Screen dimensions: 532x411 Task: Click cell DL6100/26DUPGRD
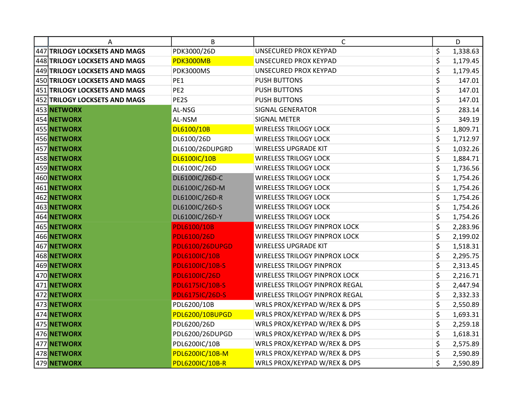(x=213, y=149)
